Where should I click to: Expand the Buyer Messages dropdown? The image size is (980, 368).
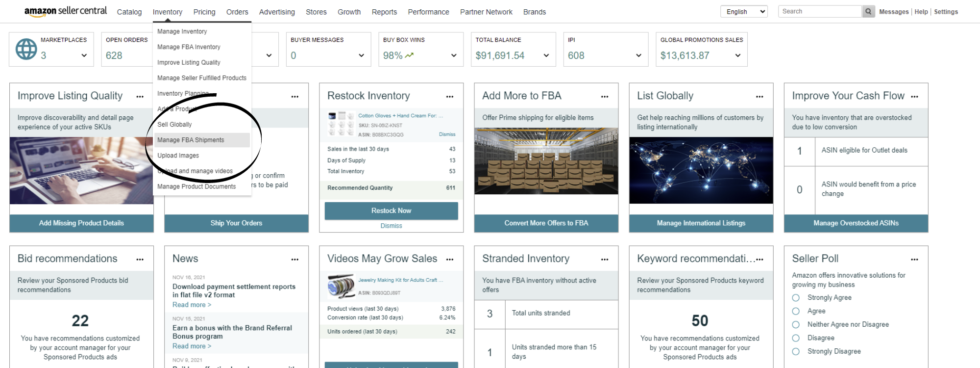click(361, 55)
